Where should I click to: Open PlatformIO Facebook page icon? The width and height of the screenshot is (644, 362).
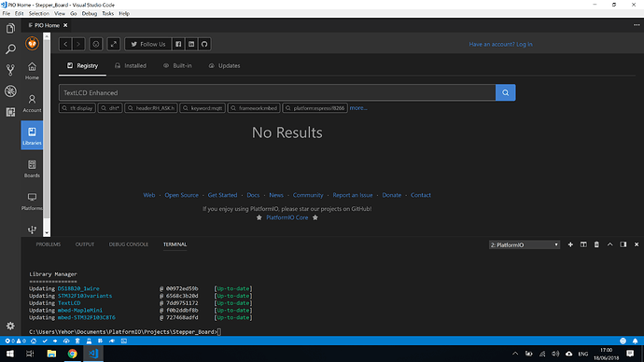[x=178, y=44]
